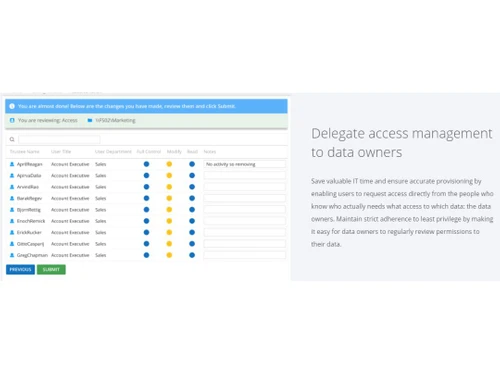Toggle Read permission for ErickRucker
This screenshot has height=375, width=500.
(x=192, y=232)
